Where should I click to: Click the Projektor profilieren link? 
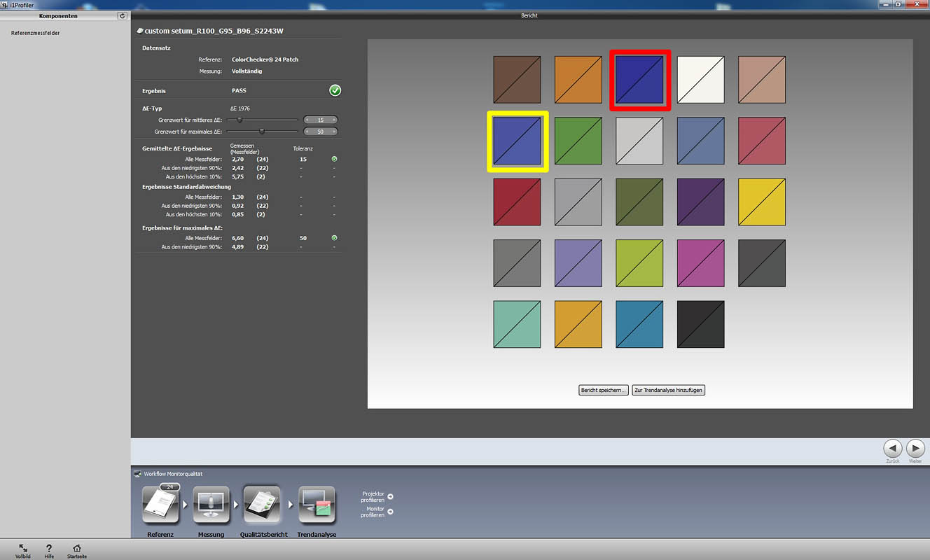[390, 496]
